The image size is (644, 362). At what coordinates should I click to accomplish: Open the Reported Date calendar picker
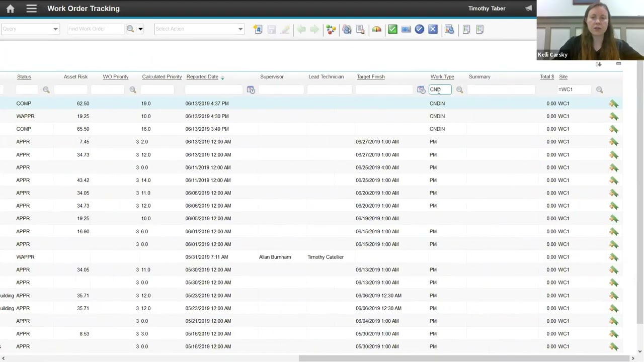(251, 89)
